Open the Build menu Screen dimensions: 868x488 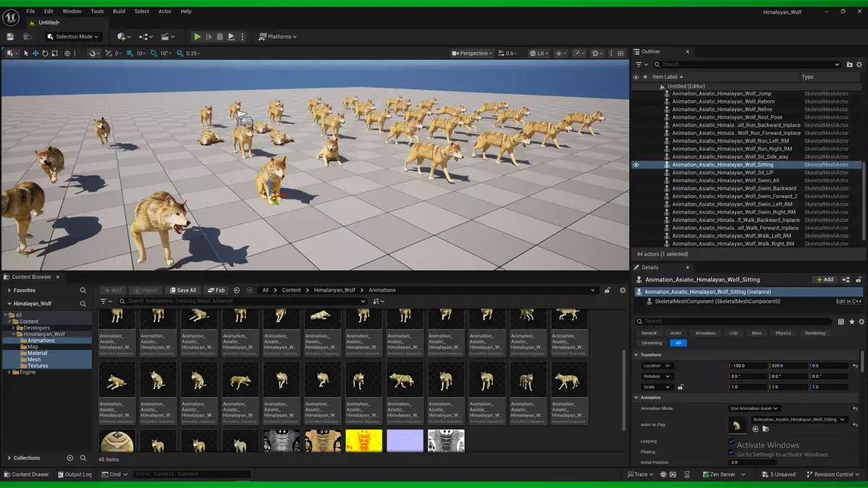(x=119, y=12)
